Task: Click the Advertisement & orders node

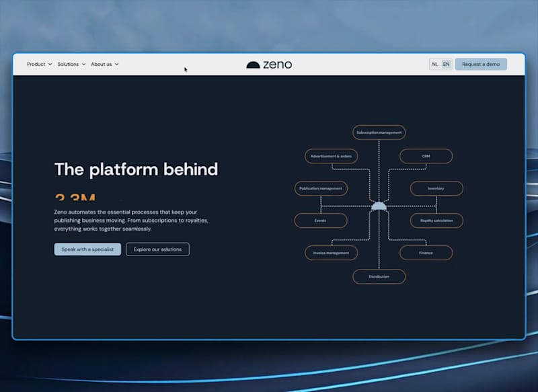Action: pos(331,156)
